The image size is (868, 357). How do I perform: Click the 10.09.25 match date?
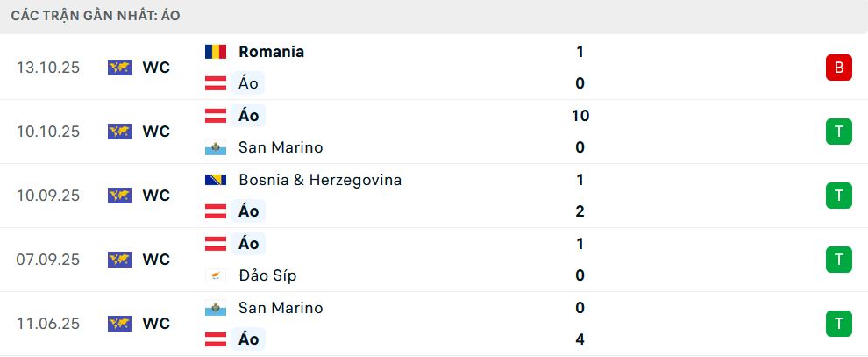point(48,196)
